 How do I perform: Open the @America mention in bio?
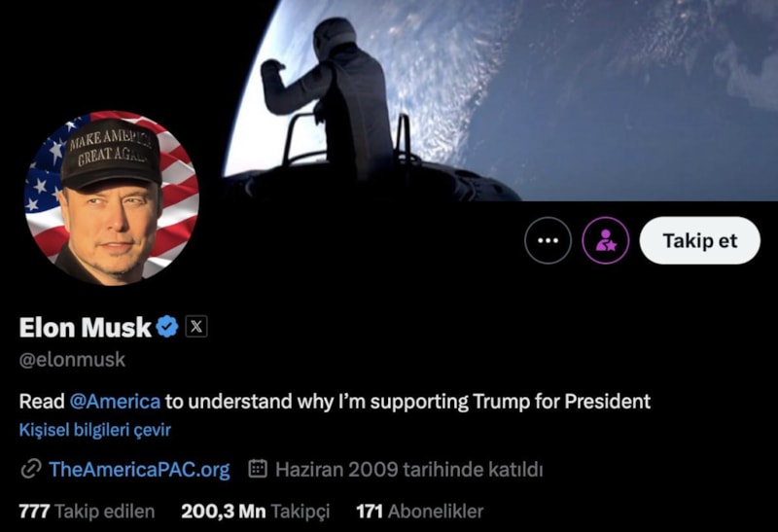(115, 401)
